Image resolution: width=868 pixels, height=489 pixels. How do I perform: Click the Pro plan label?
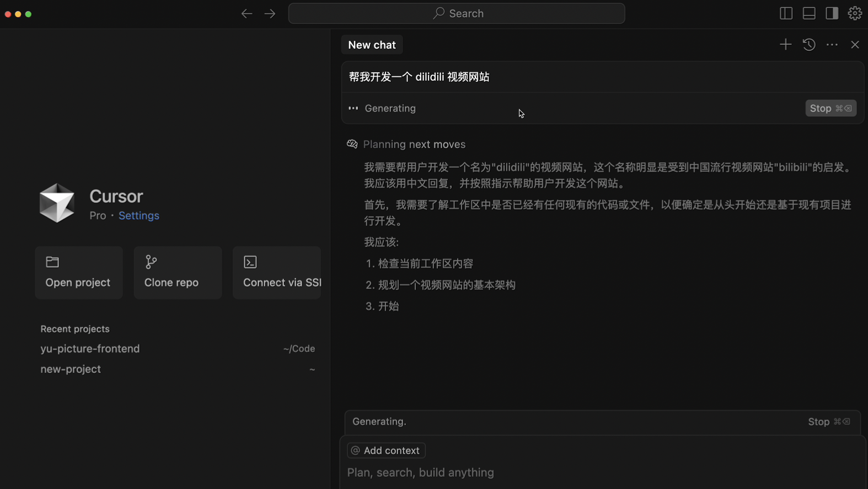pyautogui.click(x=98, y=216)
